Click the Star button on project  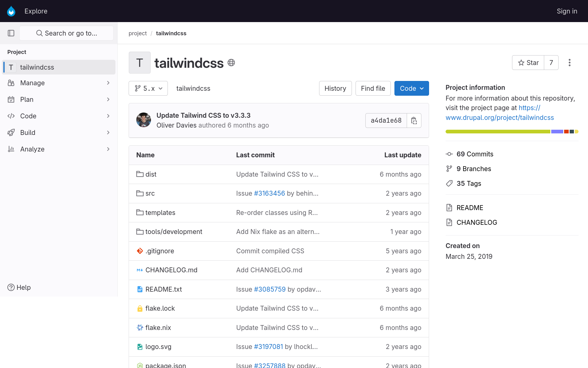(x=528, y=63)
